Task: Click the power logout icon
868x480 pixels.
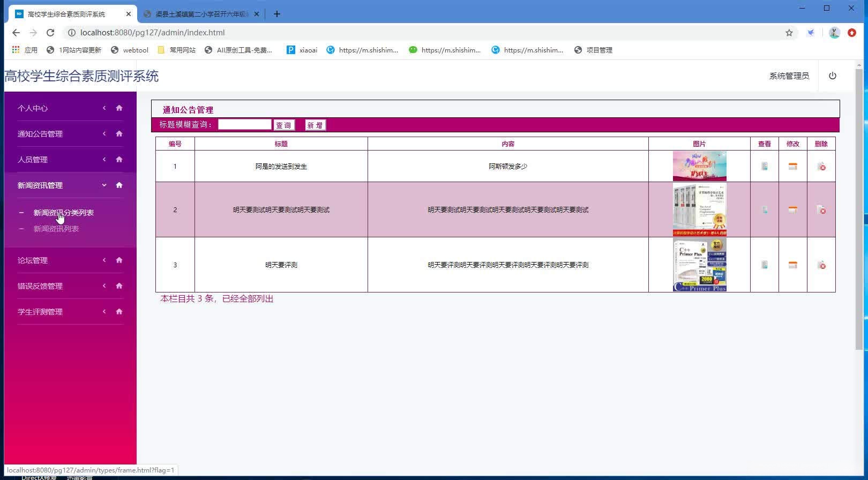Action: (832, 76)
